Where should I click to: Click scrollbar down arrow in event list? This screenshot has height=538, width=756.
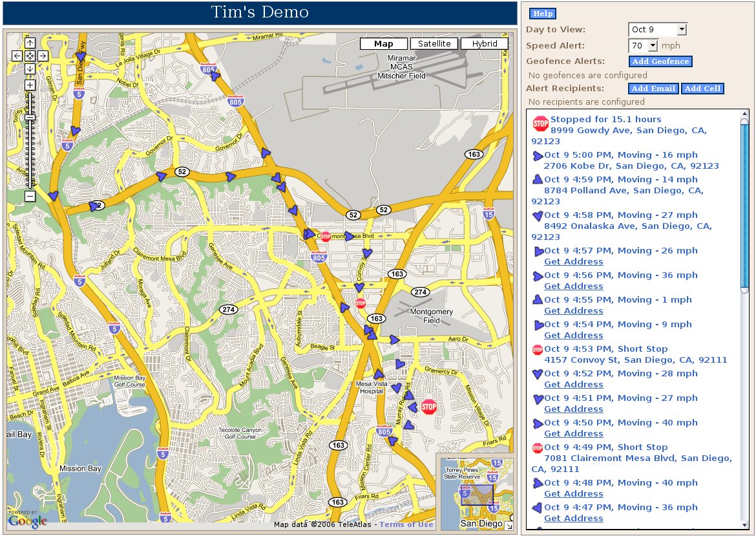pyautogui.click(x=745, y=525)
